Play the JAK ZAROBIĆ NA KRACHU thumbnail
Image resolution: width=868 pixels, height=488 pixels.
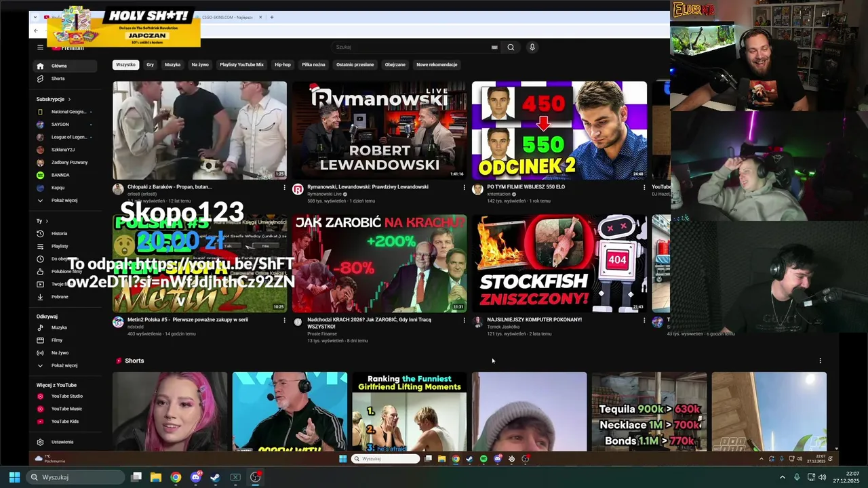[380, 264]
